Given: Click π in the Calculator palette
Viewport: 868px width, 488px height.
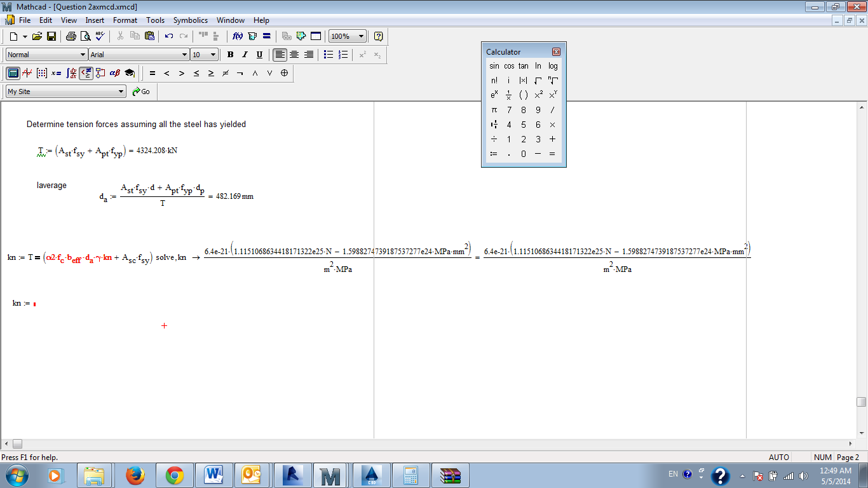Looking at the screenshot, I should (494, 110).
